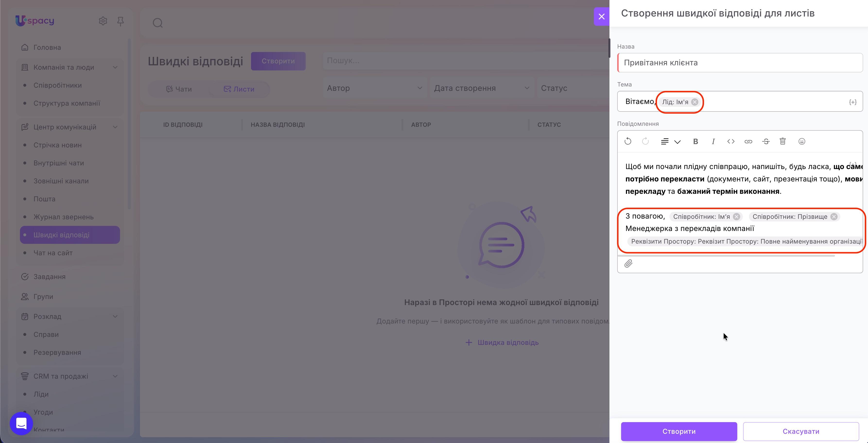Open 'Пошта' in sidebar
Viewport: 868px width, 443px height.
(44, 199)
